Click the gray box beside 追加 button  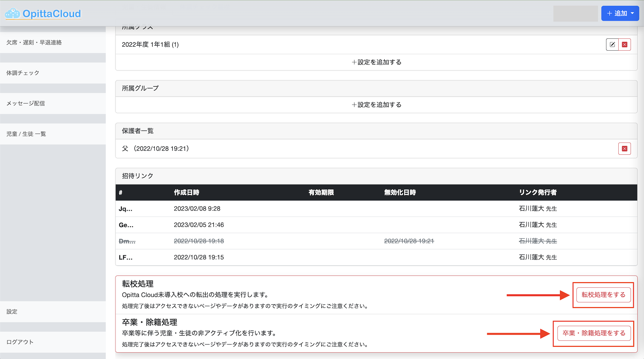(x=576, y=13)
